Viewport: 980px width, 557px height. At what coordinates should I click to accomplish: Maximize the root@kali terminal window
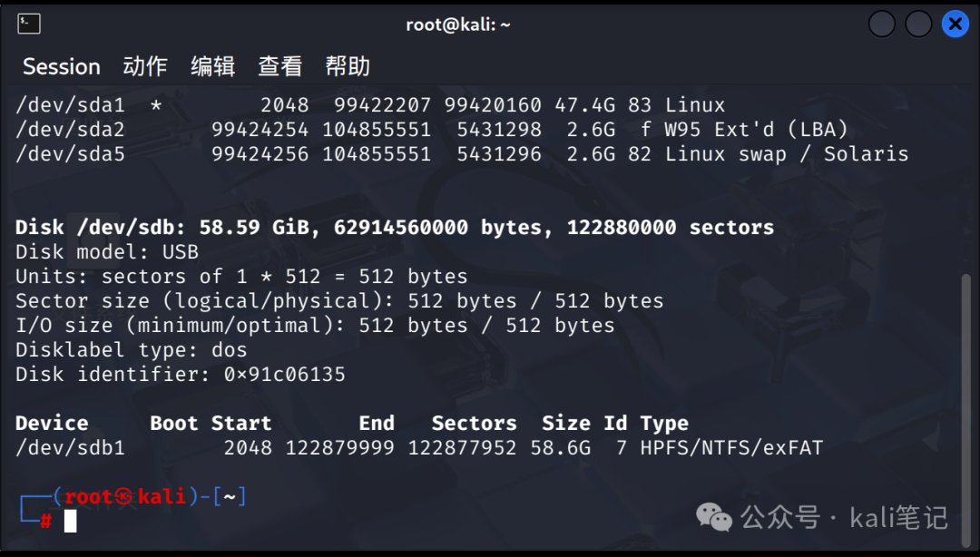918,24
